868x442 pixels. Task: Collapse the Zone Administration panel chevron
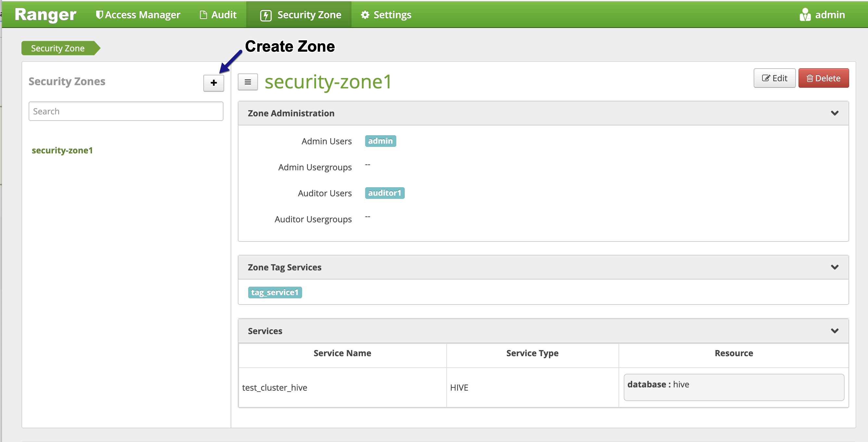[835, 113]
